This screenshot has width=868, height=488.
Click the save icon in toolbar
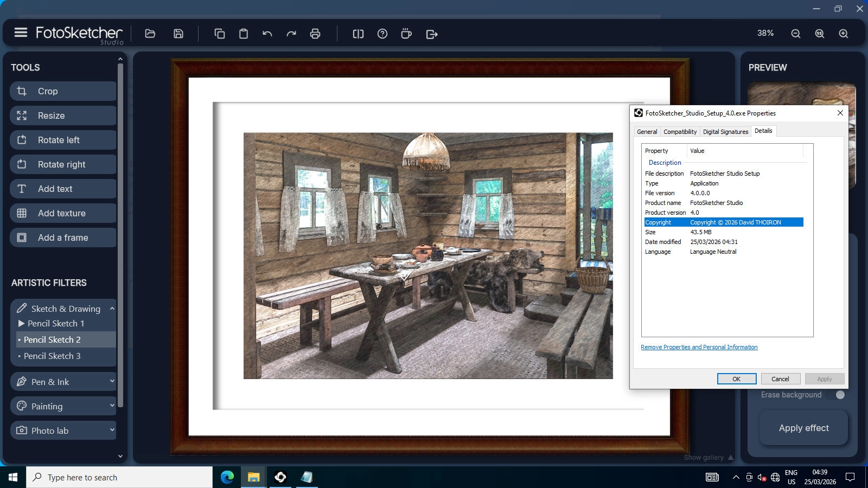coord(178,34)
